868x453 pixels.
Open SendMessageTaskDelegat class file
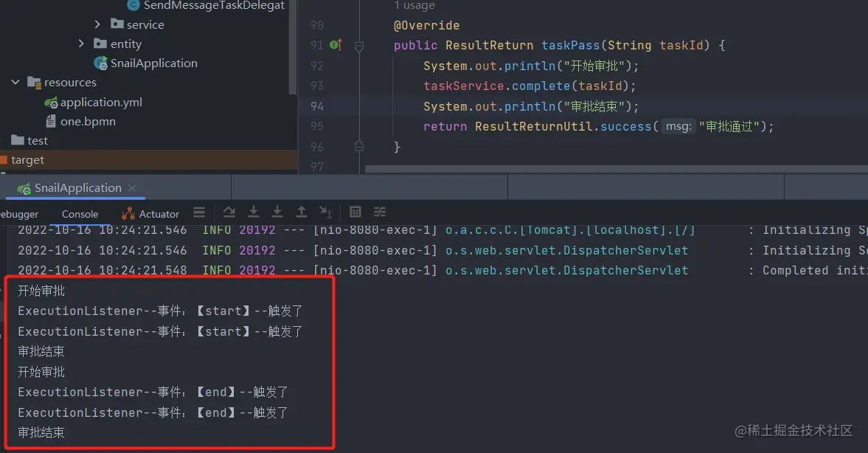click(x=214, y=6)
